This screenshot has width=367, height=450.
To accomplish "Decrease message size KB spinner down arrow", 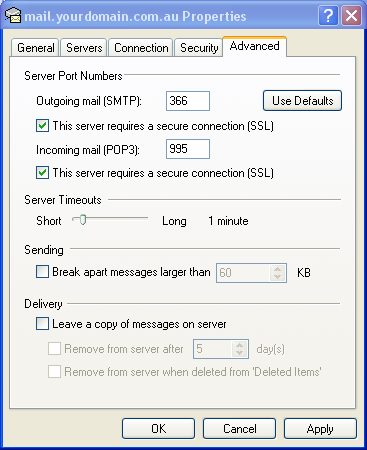I will tap(278, 277).
